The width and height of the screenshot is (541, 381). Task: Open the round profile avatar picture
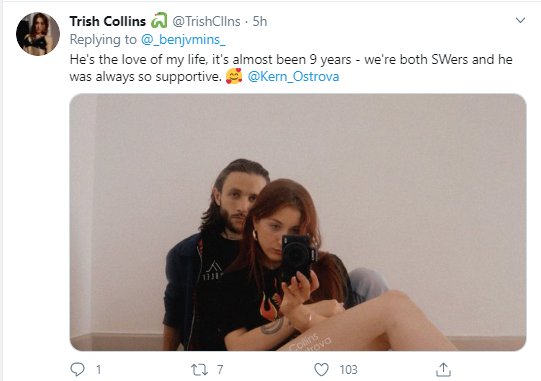point(38,34)
